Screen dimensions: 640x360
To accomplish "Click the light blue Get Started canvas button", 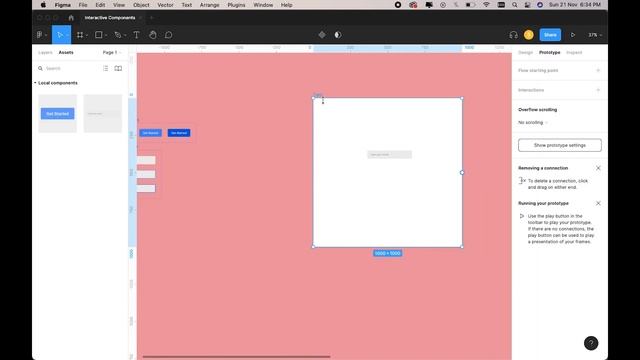I will (151, 133).
